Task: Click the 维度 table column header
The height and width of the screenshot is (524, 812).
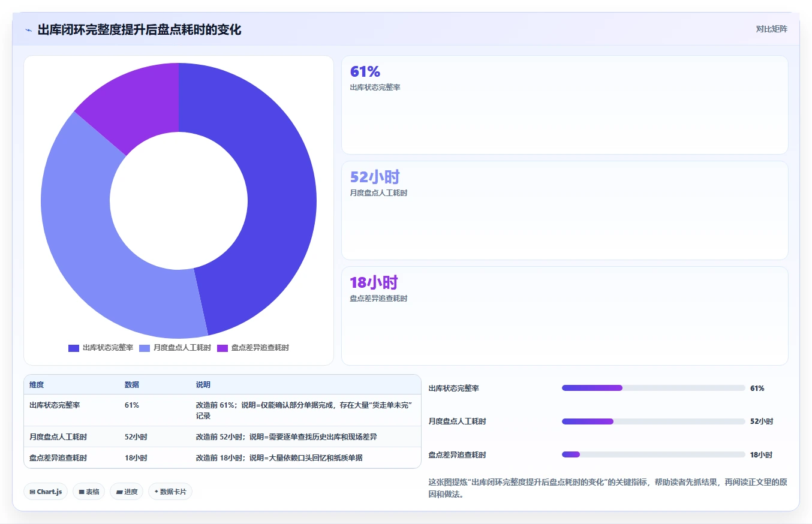Action: pyautogui.click(x=37, y=385)
